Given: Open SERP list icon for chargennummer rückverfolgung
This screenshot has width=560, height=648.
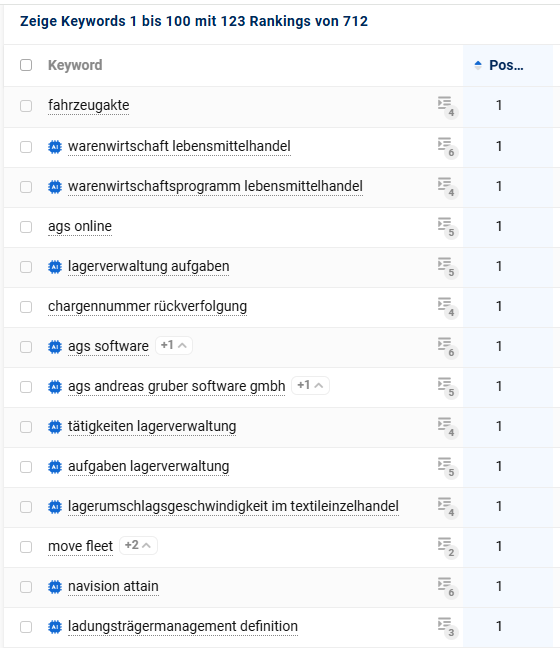Looking at the screenshot, I should pyautogui.click(x=447, y=307).
